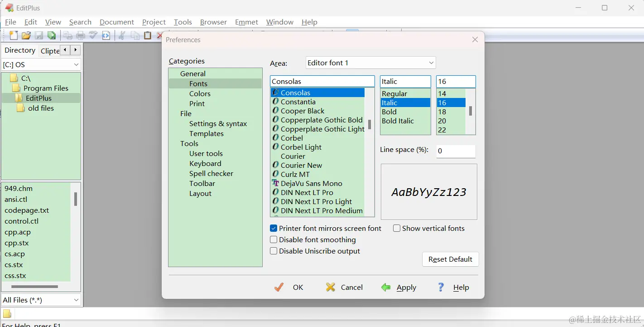
Task: Choose Courier New in the font list
Action: (301, 166)
